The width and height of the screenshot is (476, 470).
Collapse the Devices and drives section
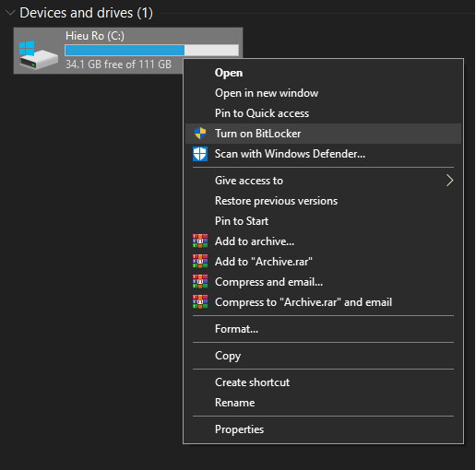point(10,13)
